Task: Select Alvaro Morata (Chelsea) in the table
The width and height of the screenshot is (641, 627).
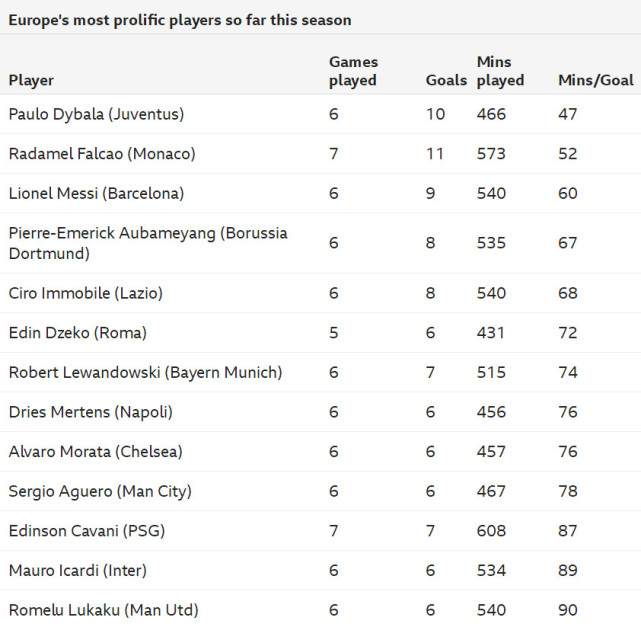Action: point(95,451)
